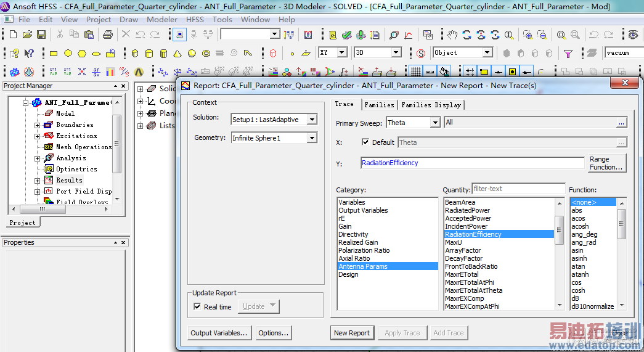Click the Draw point tool
Image resolution: width=644 pixels, height=352 pixels.
292,54
